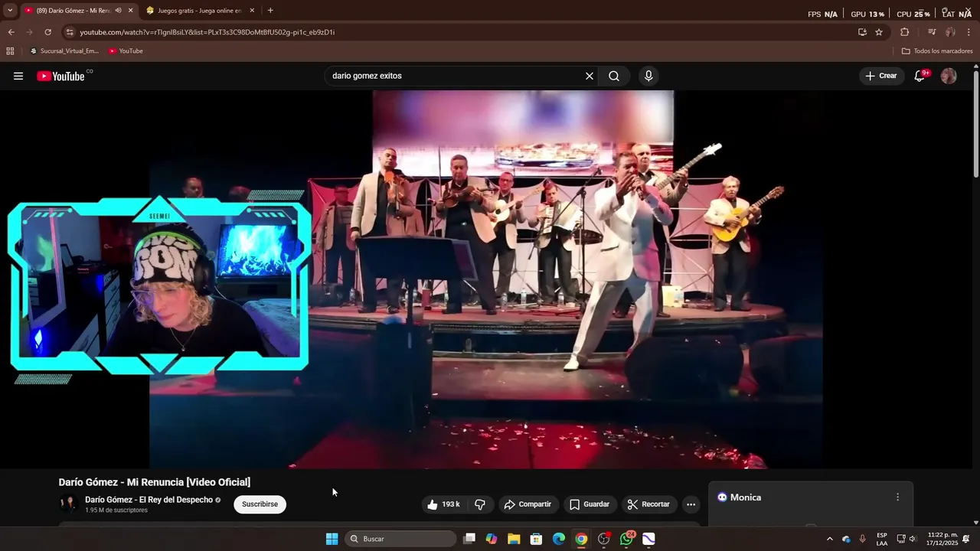980x551 pixels.
Task: Open a new tab with plus button
Action: [269, 11]
